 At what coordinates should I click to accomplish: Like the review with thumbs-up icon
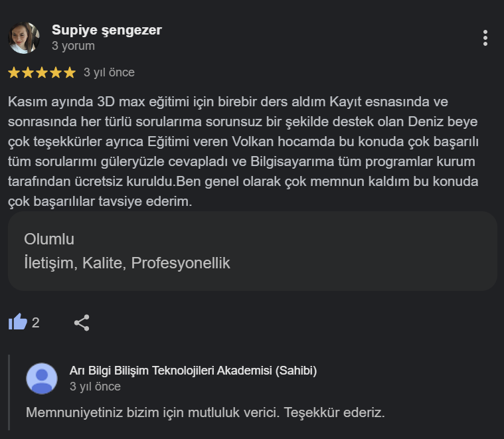point(17,323)
